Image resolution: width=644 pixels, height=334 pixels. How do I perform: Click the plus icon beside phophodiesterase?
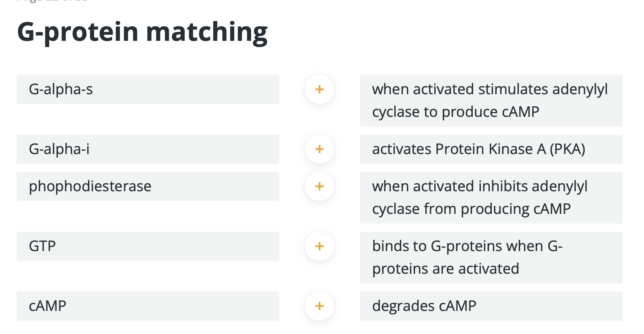(x=319, y=186)
